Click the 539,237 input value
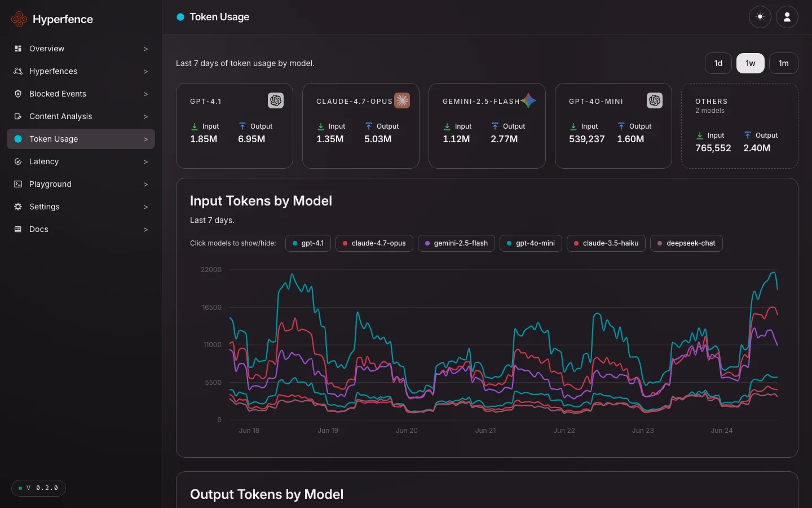Viewport: 812px width, 508px height. click(x=586, y=139)
